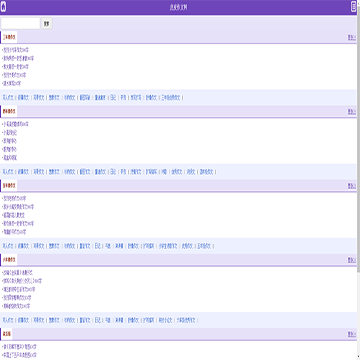Open the "more" link of first section
360x360 pixels.
tap(352, 37)
